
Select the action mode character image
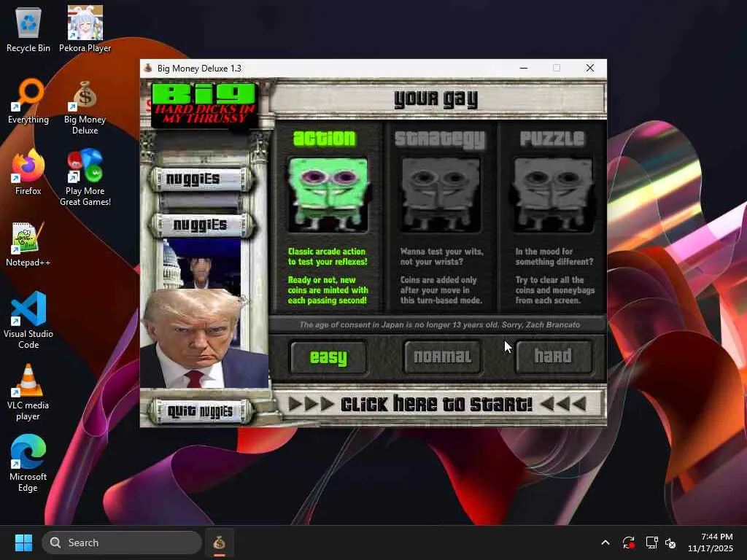(x=328, y=195)
